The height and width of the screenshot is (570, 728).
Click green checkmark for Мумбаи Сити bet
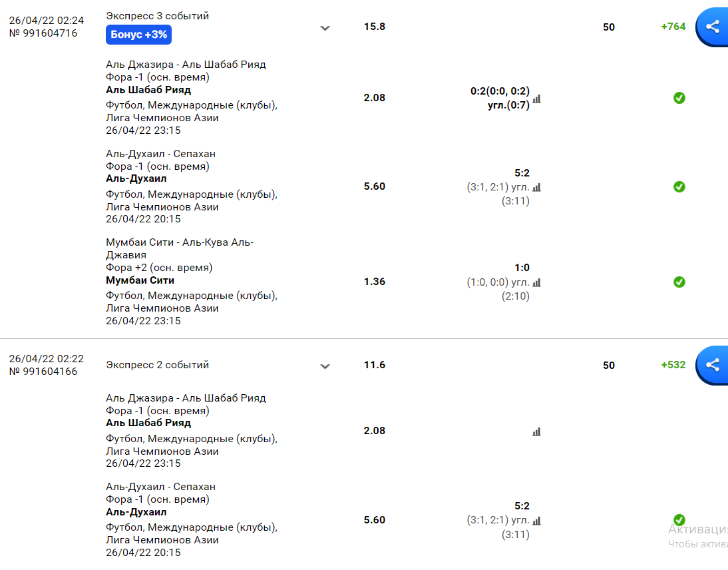(679, 282)
